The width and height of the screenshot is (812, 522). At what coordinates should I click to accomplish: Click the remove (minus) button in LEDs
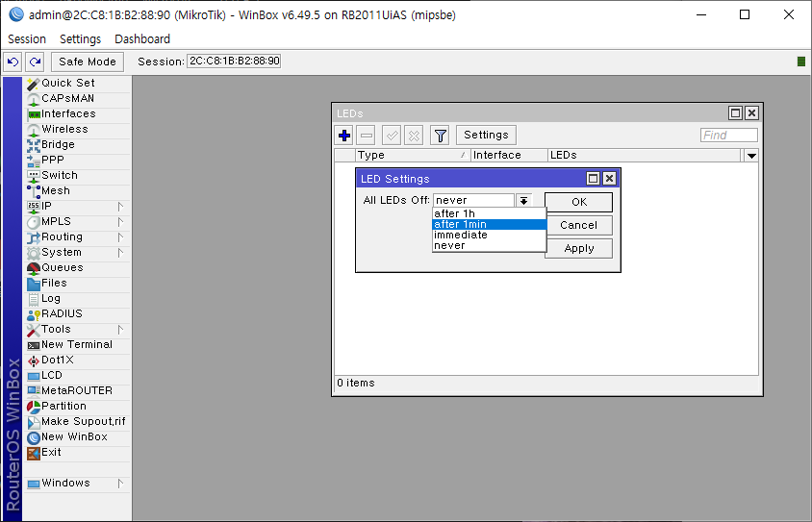click(367, 136)
